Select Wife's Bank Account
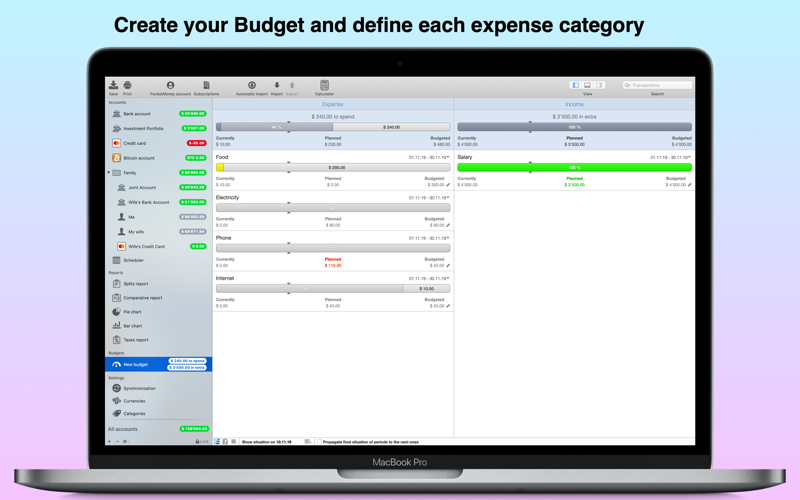The height and width of the screenshot is (500, 800). click(159, 202)
